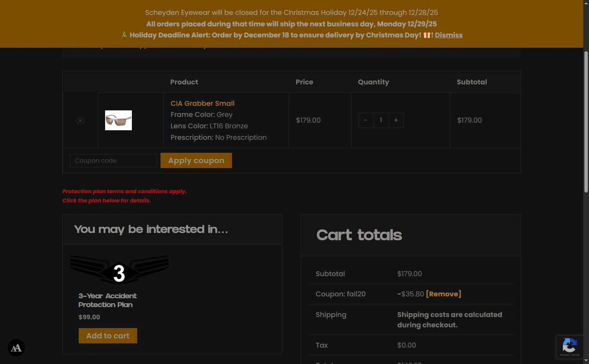Click the 'You may be interested in…' heading
The height and width of the screenshot is (364, 589).
coord(151,229)
